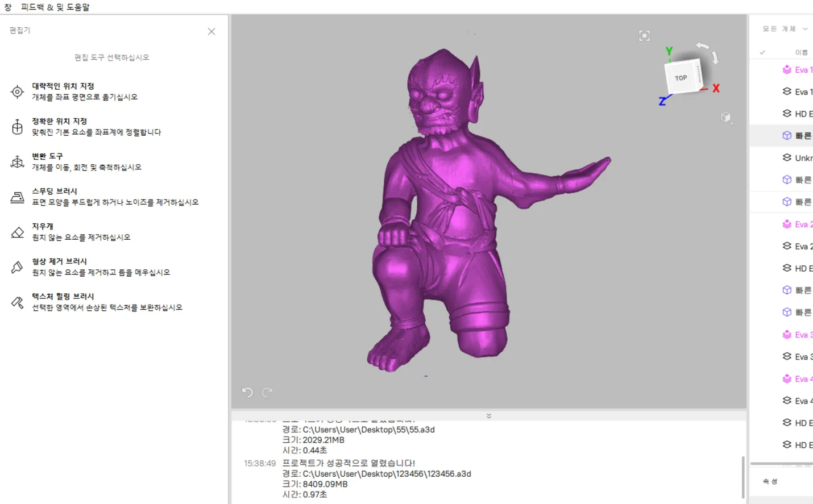The height and width of the screenshot is (504, 813).
Task: Click the log path ending 123456.a3d
Action: (377, 474)
